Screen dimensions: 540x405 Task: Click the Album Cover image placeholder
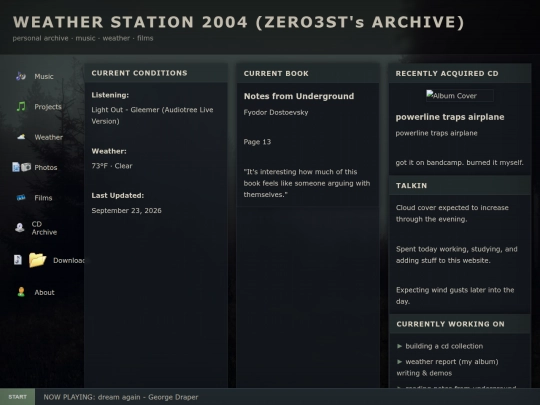tap(459, 95)
